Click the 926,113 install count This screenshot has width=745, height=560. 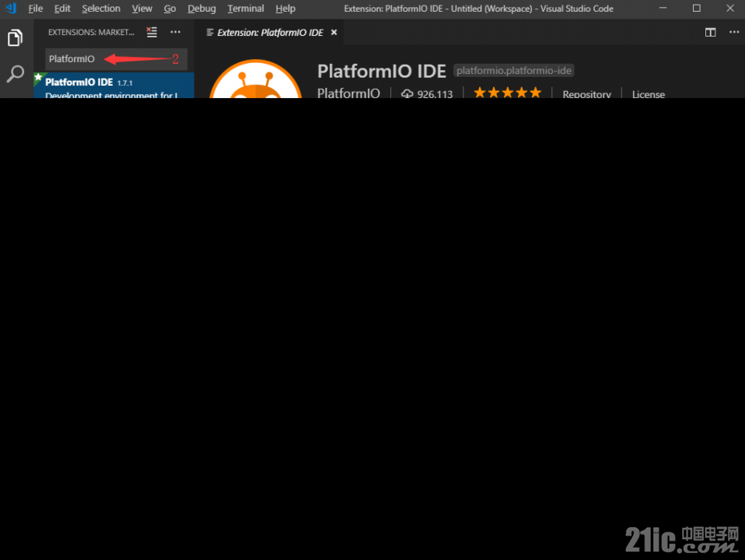[427, 94]
